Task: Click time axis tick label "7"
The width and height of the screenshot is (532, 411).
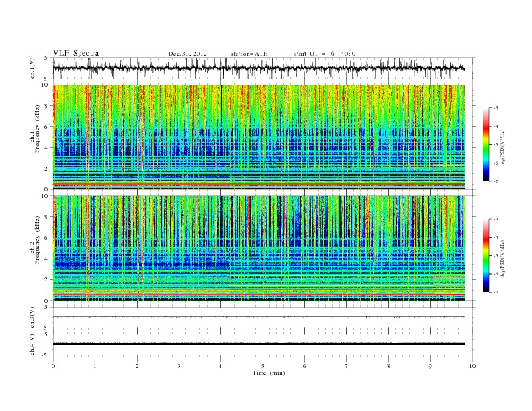Action: tap(347, 366)
